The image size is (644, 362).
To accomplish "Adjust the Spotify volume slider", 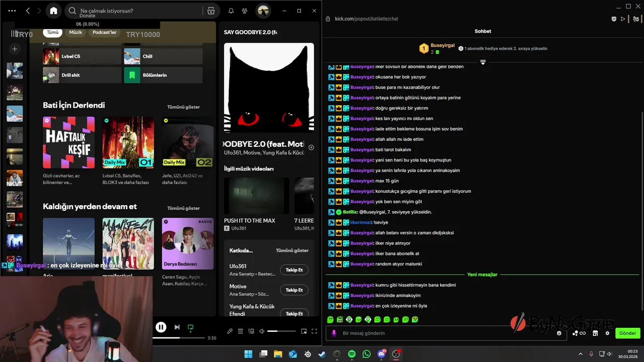I will [281, 331].
